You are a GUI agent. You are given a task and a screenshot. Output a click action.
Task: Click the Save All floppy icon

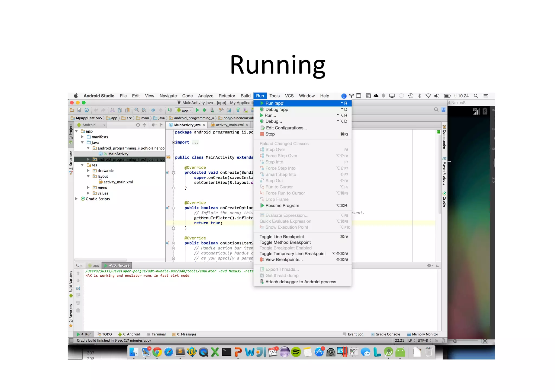[79, 110]
